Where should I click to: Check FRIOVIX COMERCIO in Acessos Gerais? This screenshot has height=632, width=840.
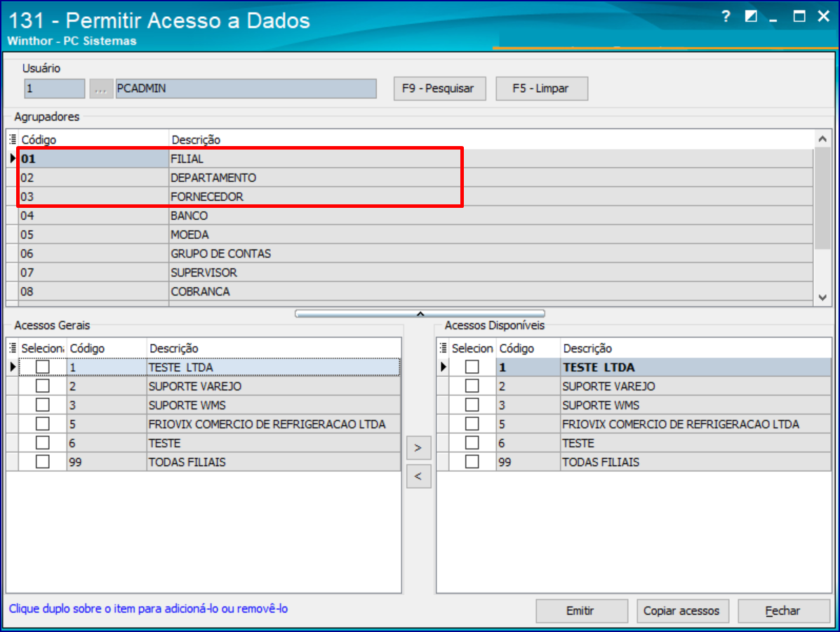click(x=43, y=423)
